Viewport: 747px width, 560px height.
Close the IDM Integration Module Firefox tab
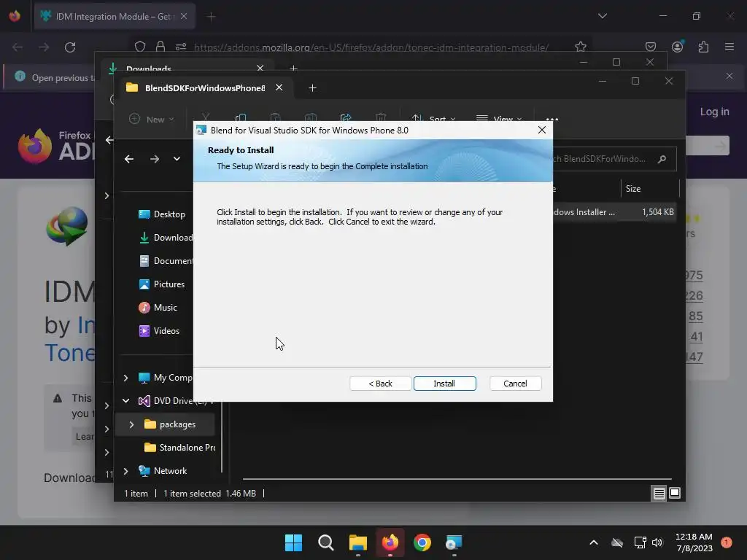point(184,17)
